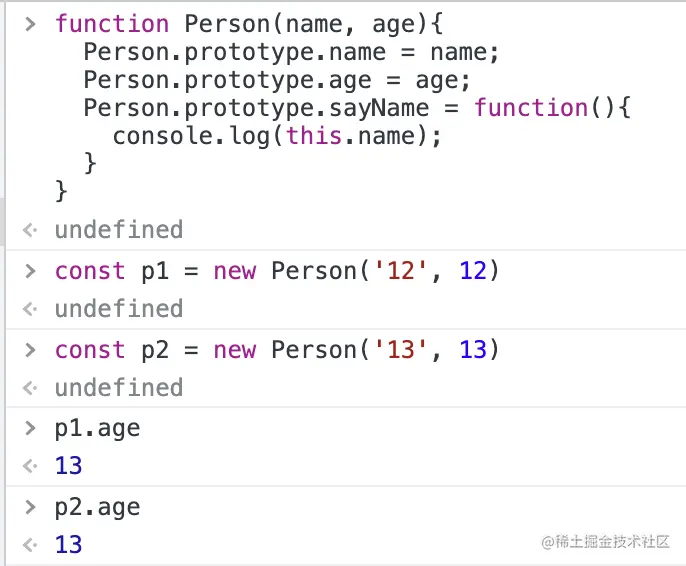686x566 pixels.
Task: Click the console.log(this.name) line
Action: (277, 136)
